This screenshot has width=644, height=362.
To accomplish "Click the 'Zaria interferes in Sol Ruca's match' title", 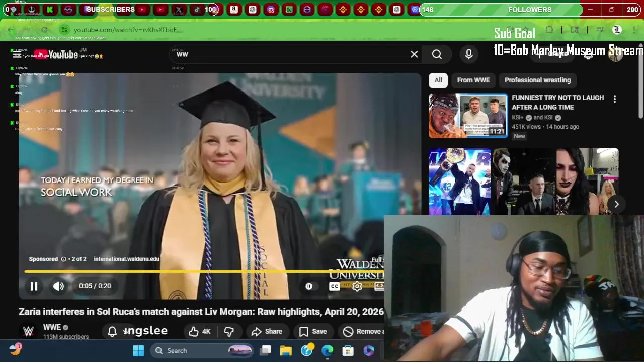I will coord(201,312).
